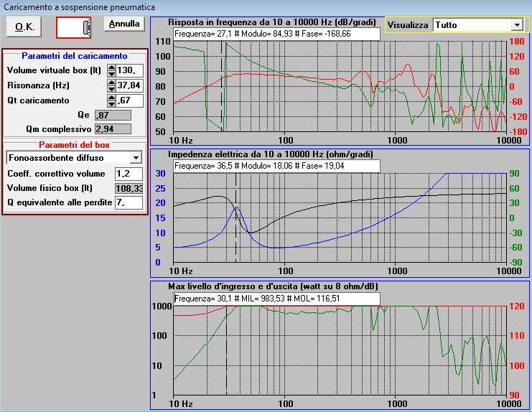The image size is (532, 412).
Task: Open the Visualizza Tutto dropdown
Action: click(516, 24)
